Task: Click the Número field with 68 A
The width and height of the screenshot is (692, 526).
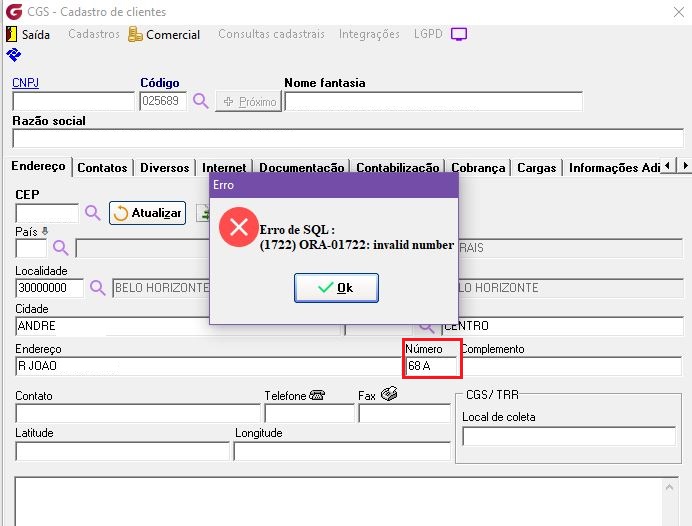Action: (431, 366)
